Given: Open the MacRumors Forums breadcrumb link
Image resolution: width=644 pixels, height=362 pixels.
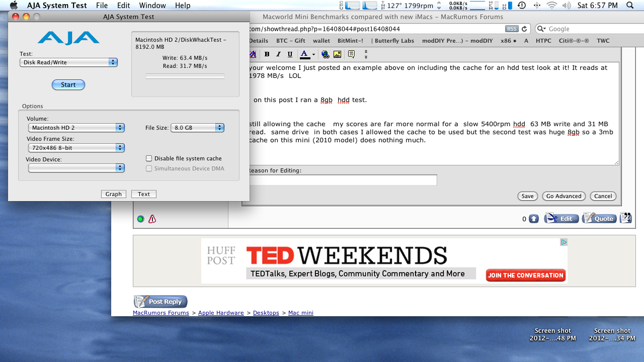Looking at the screenshot, I should click(x=161, y=313).
